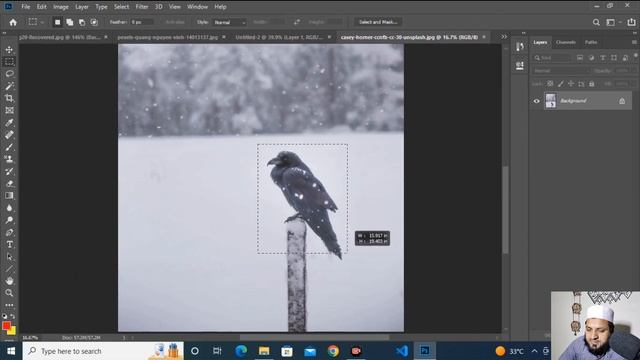This screenshot has width=640, height=360.
Task: Select the Pen tool
Action: point(9,232)
